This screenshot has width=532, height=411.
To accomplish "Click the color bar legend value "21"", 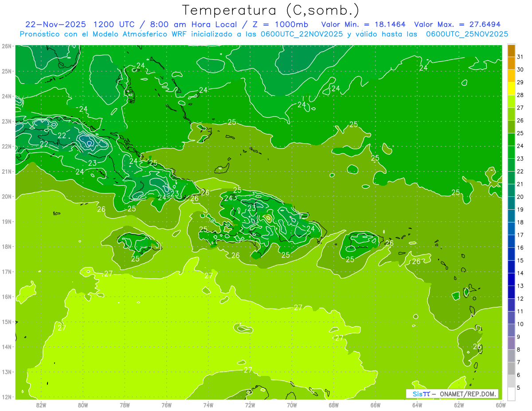I will tap(520, 184).
